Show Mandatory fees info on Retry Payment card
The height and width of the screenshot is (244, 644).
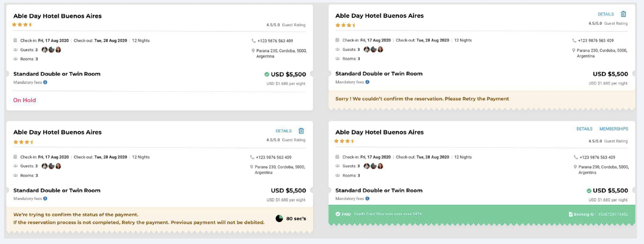coord(367,82)
